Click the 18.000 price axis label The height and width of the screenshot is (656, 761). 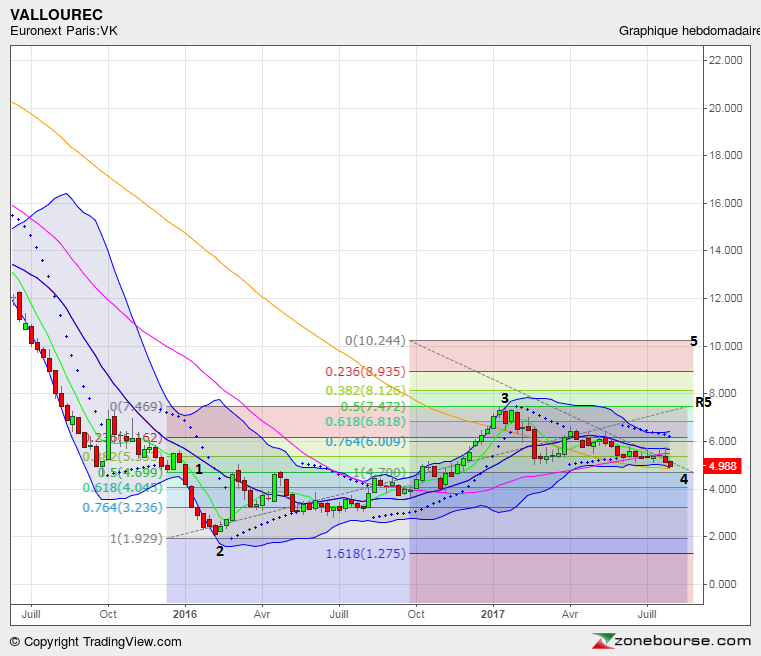click(725, 155)
